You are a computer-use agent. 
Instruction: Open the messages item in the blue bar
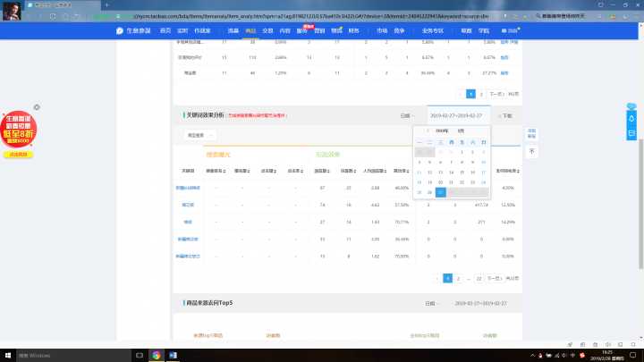[x=510, y=30]
